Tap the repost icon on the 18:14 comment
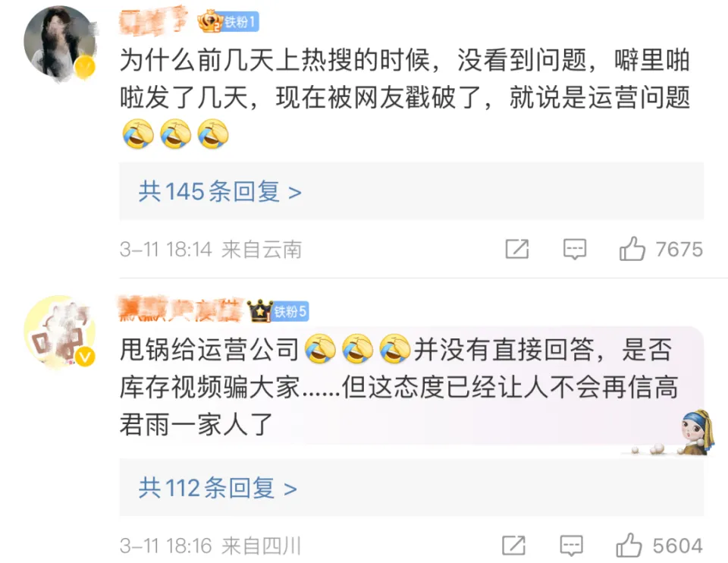This screenshot has width=728, height=563. point(516,249)
